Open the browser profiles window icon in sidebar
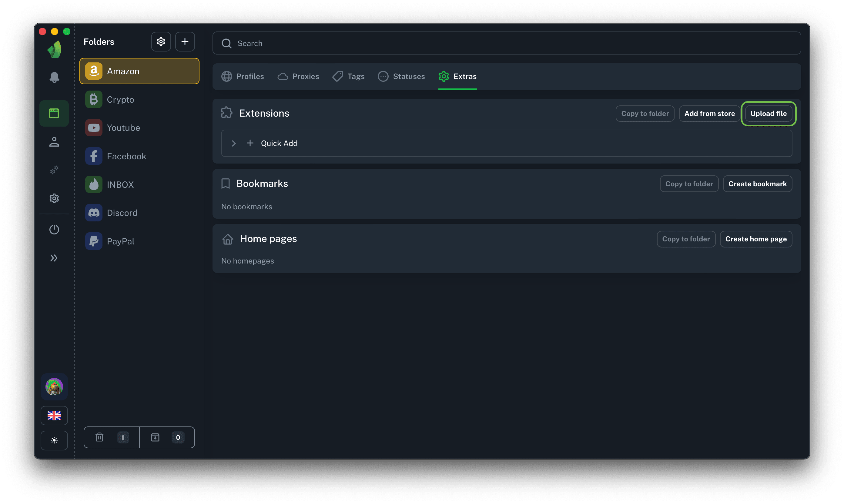This screenshot has height=504, width=844. coord(54,114)
